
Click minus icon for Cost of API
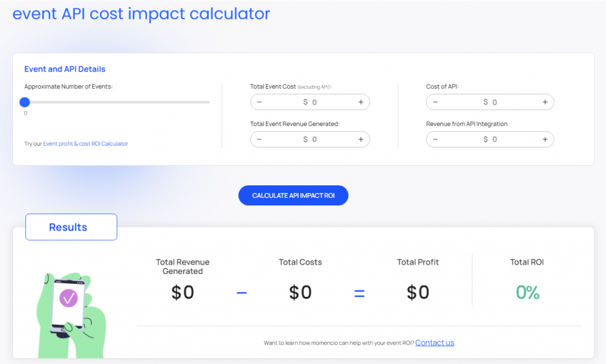pos(435,102)
